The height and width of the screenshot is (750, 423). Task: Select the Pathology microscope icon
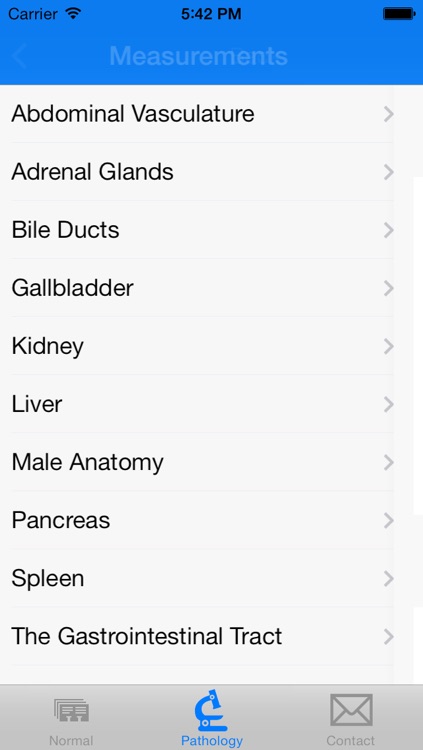pyautogui.click(x=211, y=710)
